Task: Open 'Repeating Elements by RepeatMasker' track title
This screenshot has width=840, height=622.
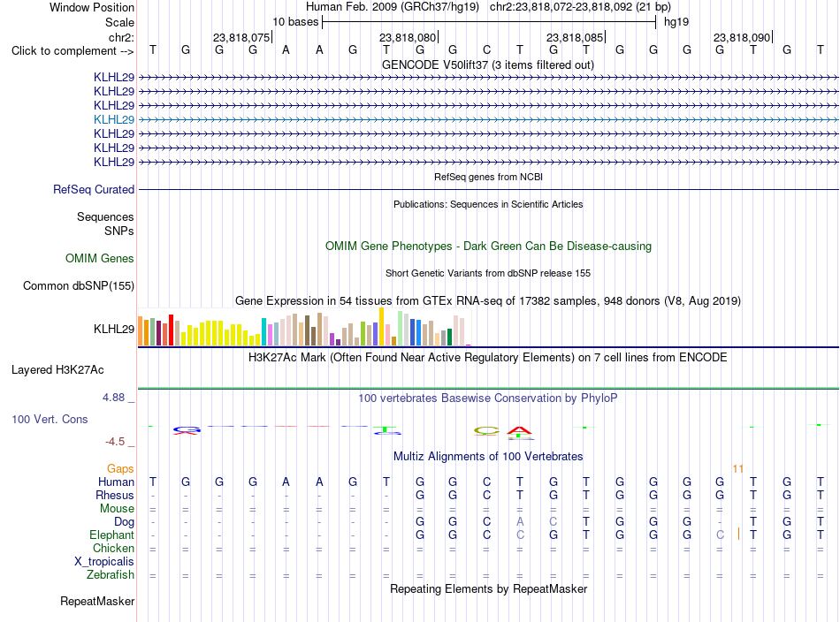Action: point(489,589)
